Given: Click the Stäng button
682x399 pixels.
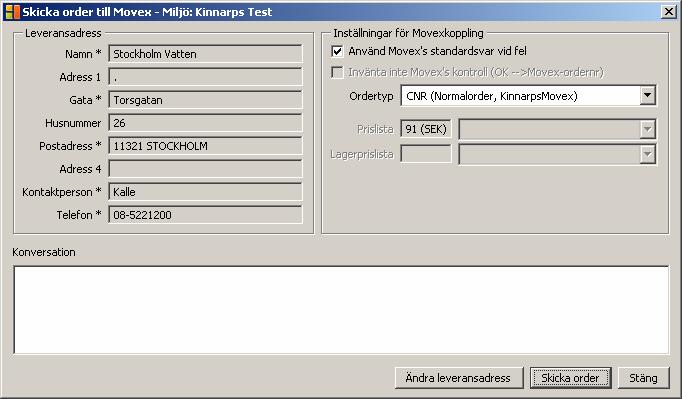Looking at the screenshot, I should [x=643, y=378].
